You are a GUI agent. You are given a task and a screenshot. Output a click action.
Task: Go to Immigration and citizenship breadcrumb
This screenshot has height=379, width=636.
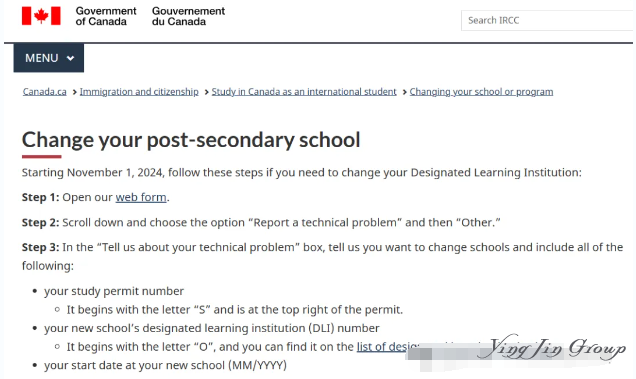coord(139,92)
